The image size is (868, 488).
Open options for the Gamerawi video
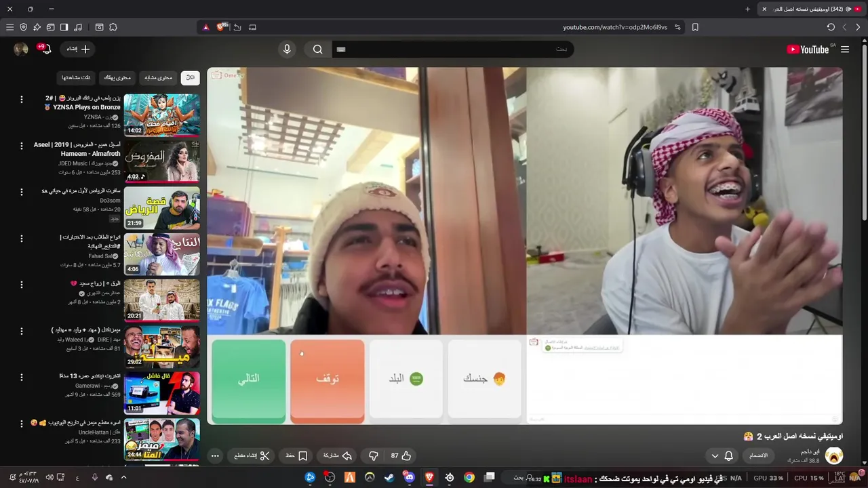coord(21,377)
